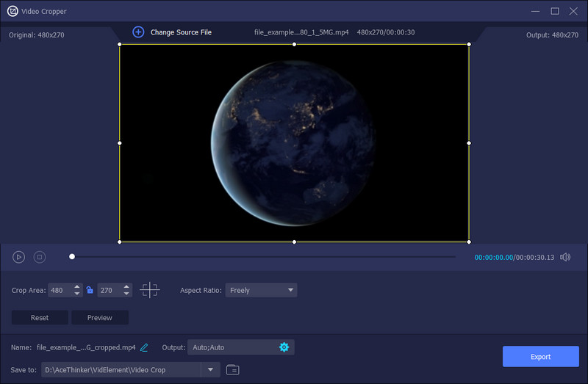
Task: Click the pencil icon to rename output
Action: click(144, 347)
